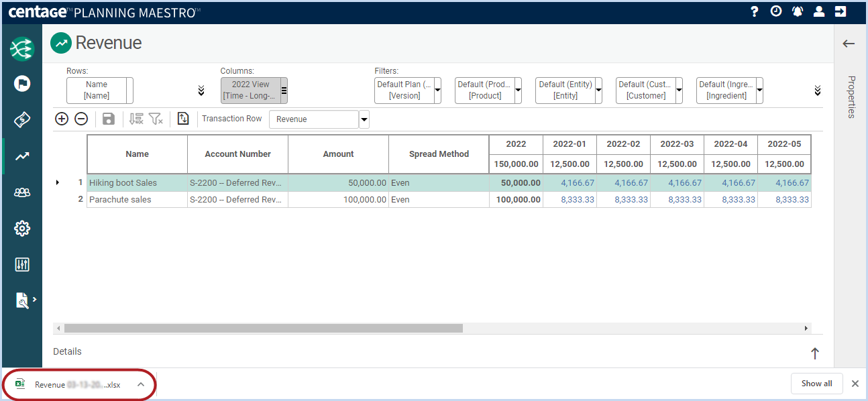Open the alert bell notifications icon
Image resolution: width=868 pixels, height=401 pixels.
(x=798, y=11)
